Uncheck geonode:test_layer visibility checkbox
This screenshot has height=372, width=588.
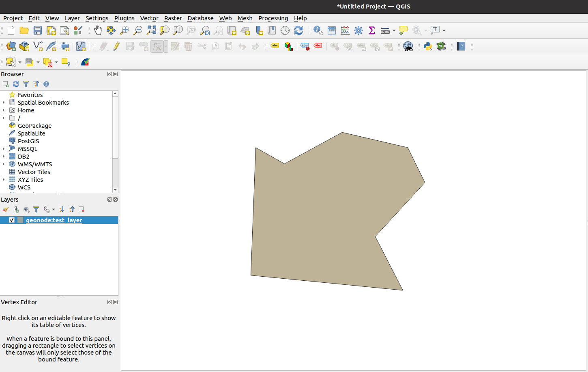[x=12, y=220]
